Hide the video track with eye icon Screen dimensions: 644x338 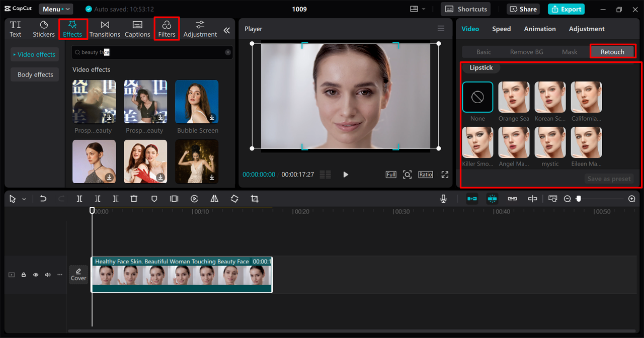click(x=36, y=275)
